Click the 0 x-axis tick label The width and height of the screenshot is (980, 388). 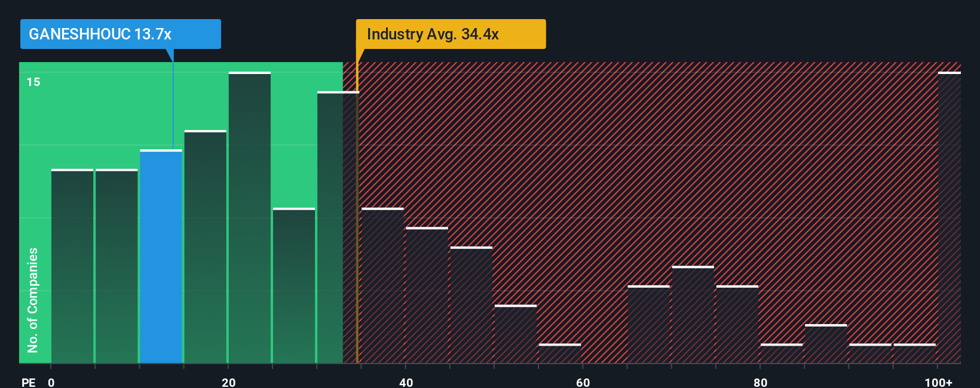51,382
